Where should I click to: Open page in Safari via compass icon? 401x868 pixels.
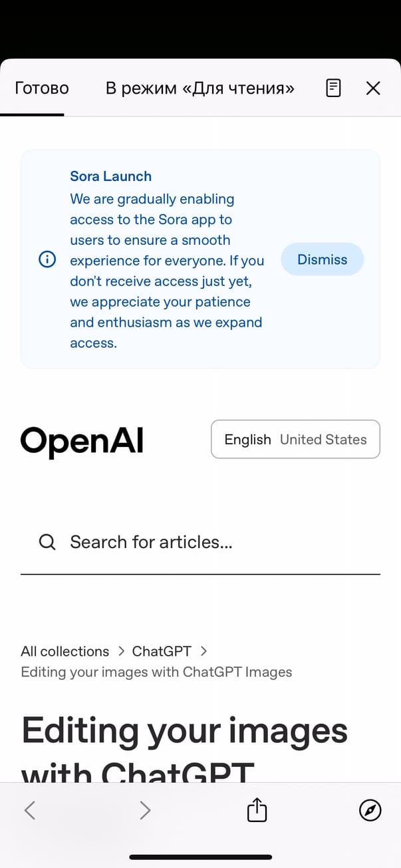coord(370,809)
